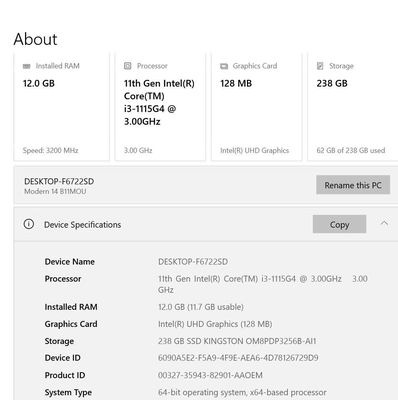Click the Product ID row label
This screenshot has height=400, width=398.
(65, 375)
